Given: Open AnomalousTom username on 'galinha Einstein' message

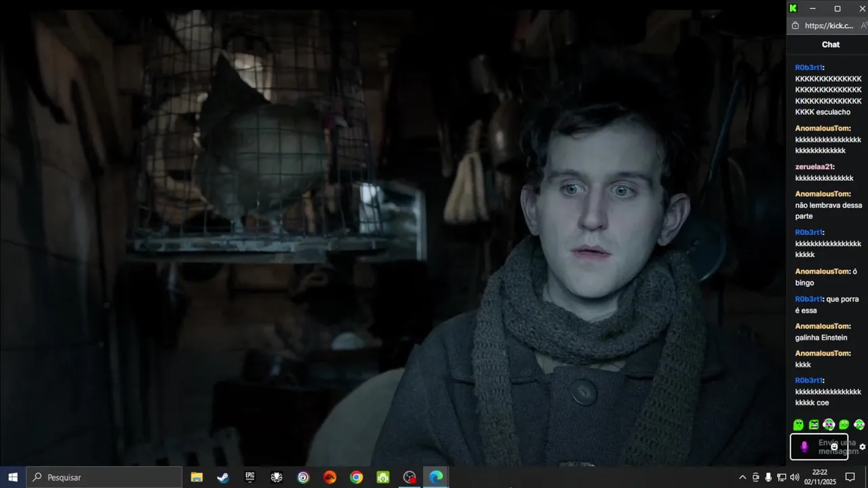Looking at the screenshot, I should tap(822, 326).
